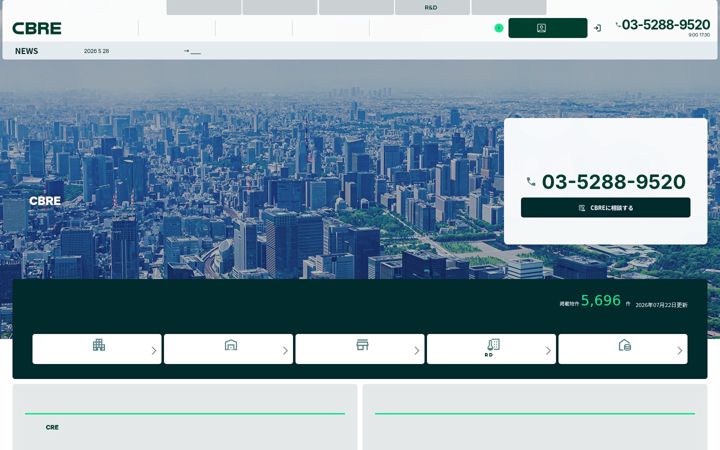Open the R&D tab at the top
The height and width of the screenshot is (450, 720).
tap(432, 7)
